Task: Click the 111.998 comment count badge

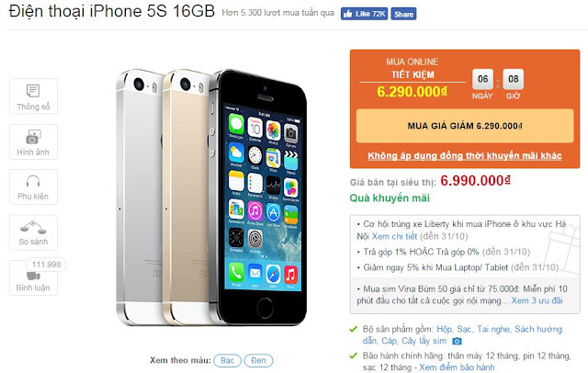Action: pos(46,265)
